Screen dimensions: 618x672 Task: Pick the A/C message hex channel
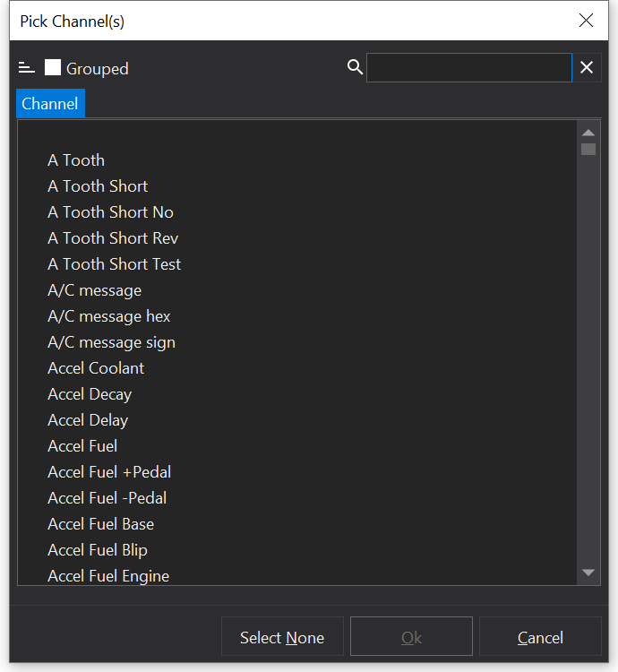coord(108,316)
